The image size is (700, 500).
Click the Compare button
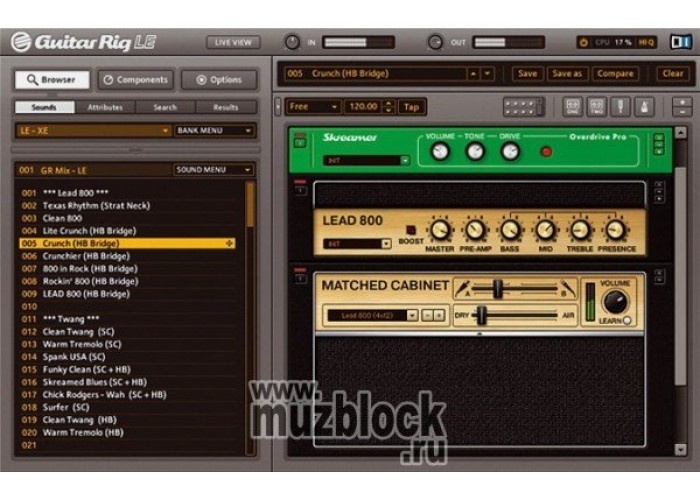tap(615, 74)
